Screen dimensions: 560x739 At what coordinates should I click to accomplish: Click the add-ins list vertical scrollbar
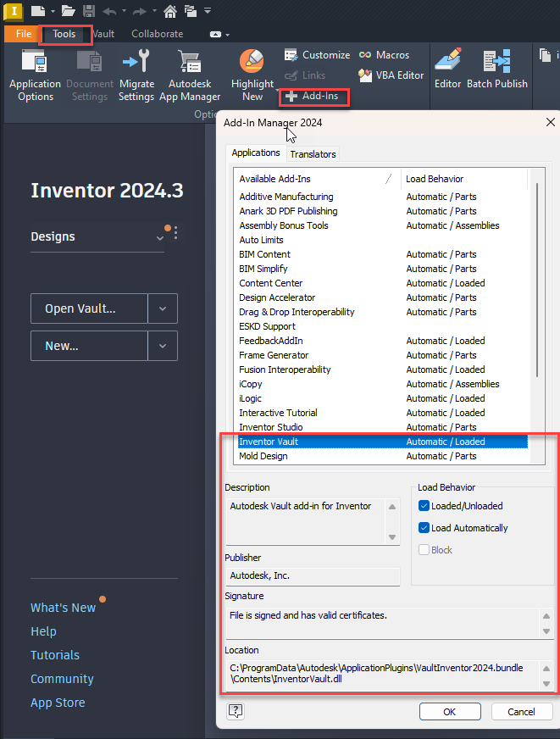pos(537,280)
